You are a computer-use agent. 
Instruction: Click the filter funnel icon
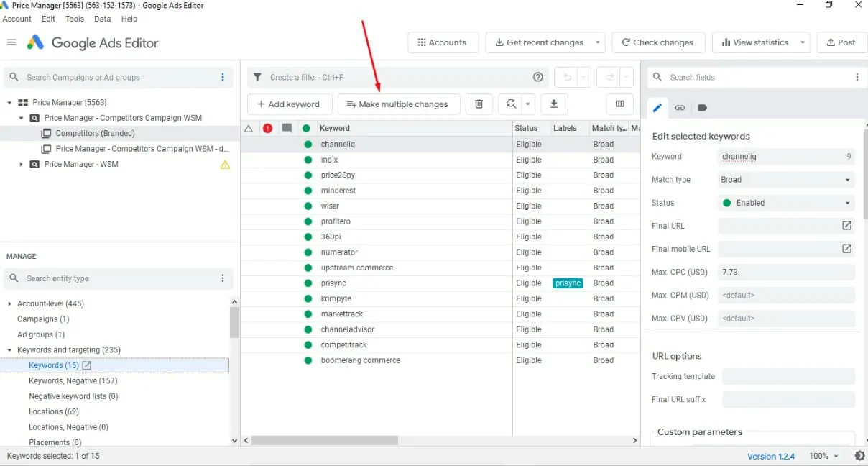pos(257,77)
